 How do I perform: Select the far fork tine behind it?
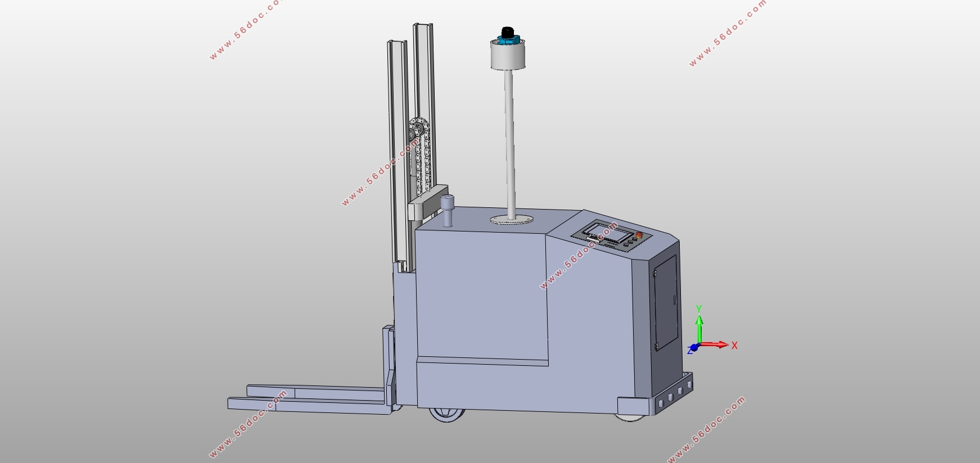[316, 392]
